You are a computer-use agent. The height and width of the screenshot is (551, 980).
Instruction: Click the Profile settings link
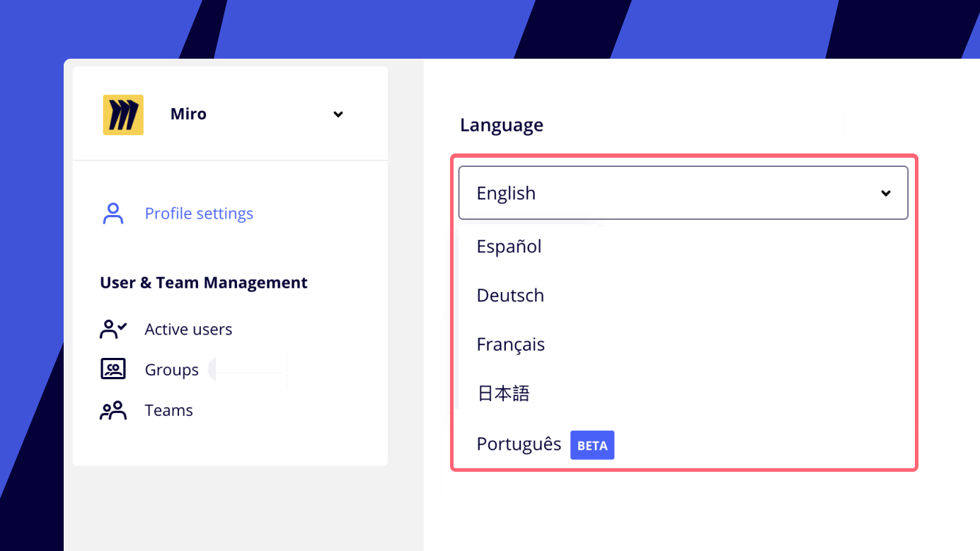coord(199,213)
